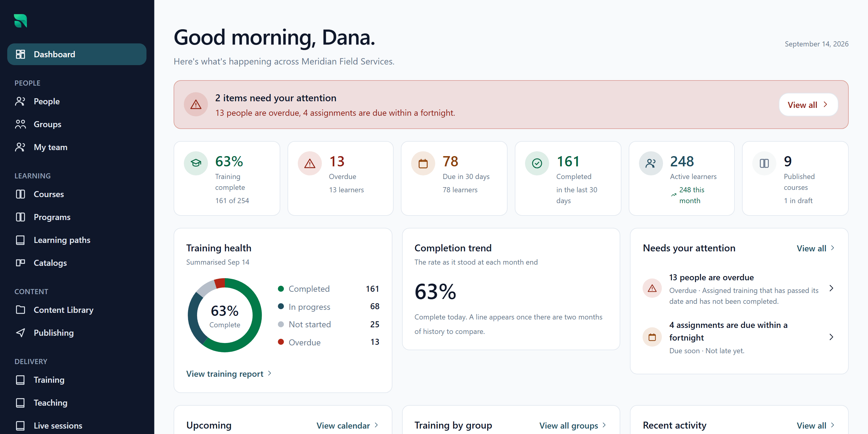Open View all groups link
The height and width of the screenshot is (434, 868).
point(573,426)
